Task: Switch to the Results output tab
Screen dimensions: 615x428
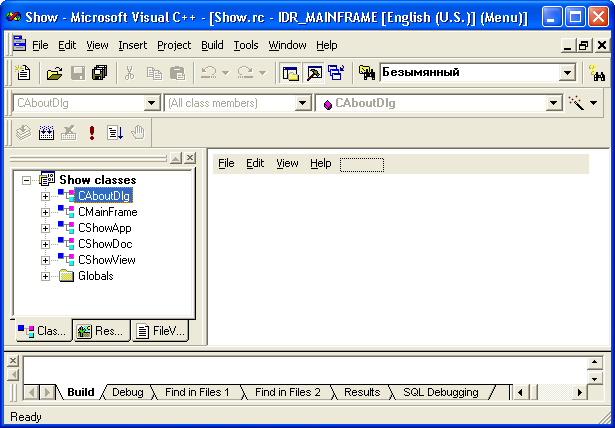Action: click(362, 392)
